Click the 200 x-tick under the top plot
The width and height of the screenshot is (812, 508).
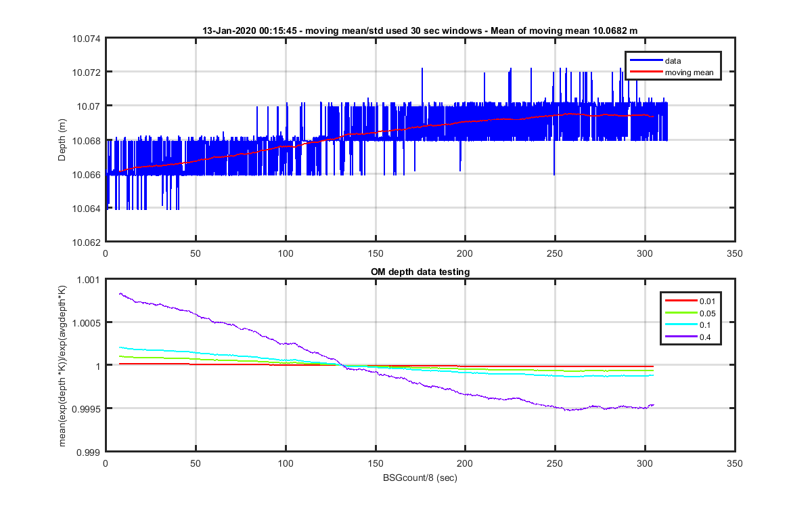(465, 253)
